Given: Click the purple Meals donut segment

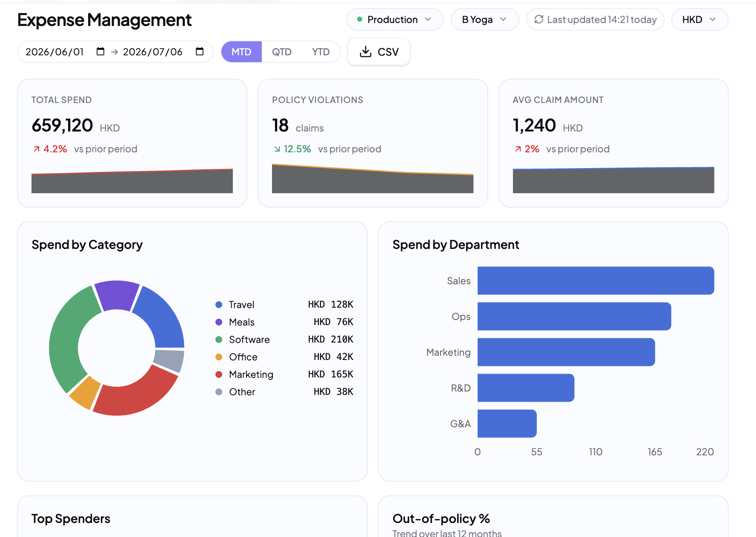Looking at the screenshot, I should click(117, 294).
